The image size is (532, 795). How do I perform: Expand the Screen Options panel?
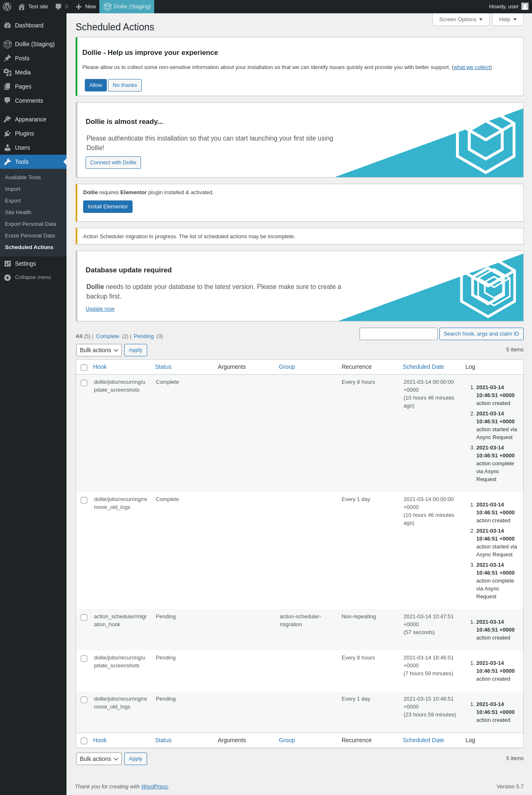461,20
